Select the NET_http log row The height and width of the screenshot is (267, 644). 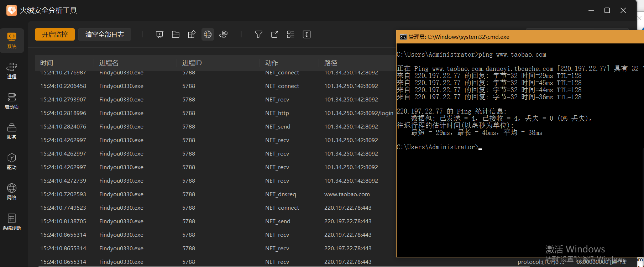(215, 113)
